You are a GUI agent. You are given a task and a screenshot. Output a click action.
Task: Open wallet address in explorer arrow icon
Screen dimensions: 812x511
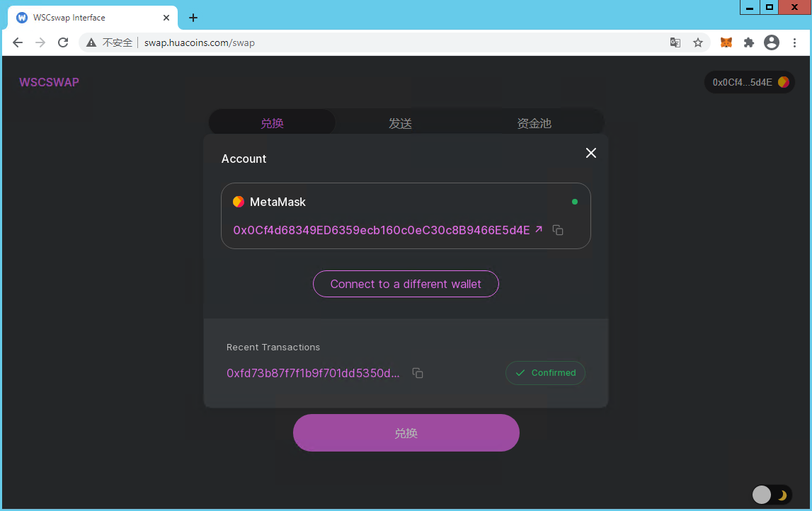539,229
